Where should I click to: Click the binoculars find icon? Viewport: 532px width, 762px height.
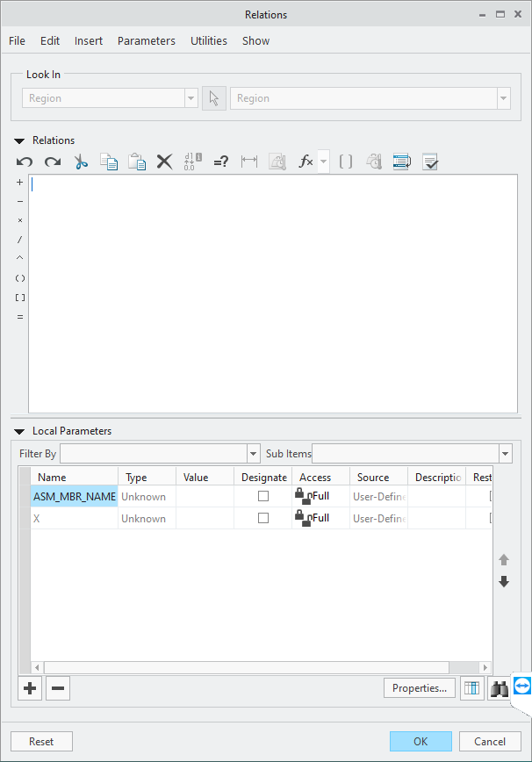[500, 689]
